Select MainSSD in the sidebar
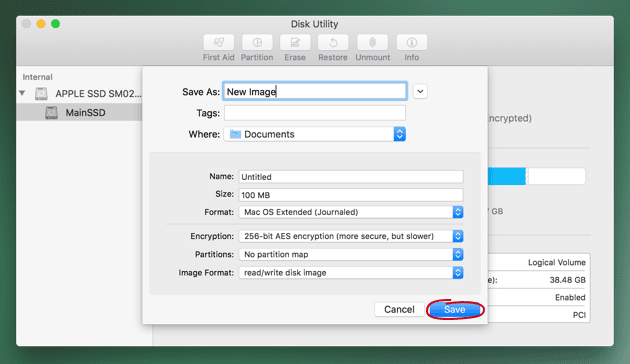This screenshot has width=630, height=364. (x=79, y=112)
